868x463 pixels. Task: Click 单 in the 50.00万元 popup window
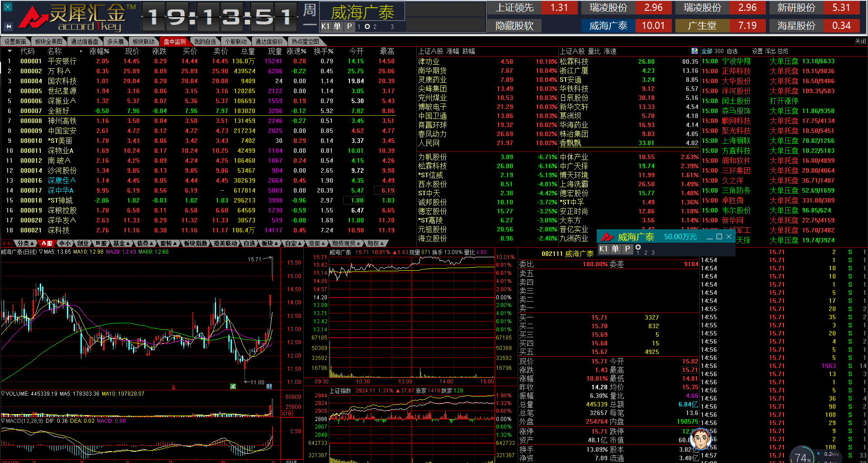(615, 249)
